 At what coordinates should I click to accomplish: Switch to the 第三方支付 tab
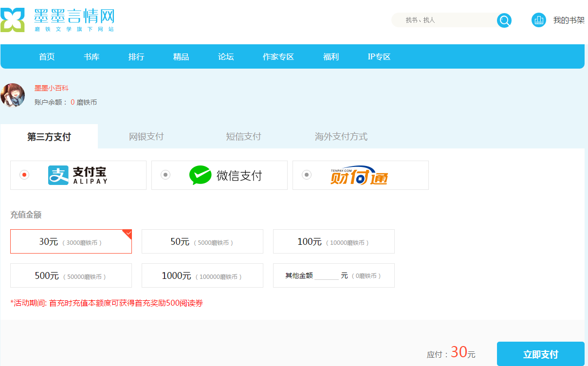49,136
